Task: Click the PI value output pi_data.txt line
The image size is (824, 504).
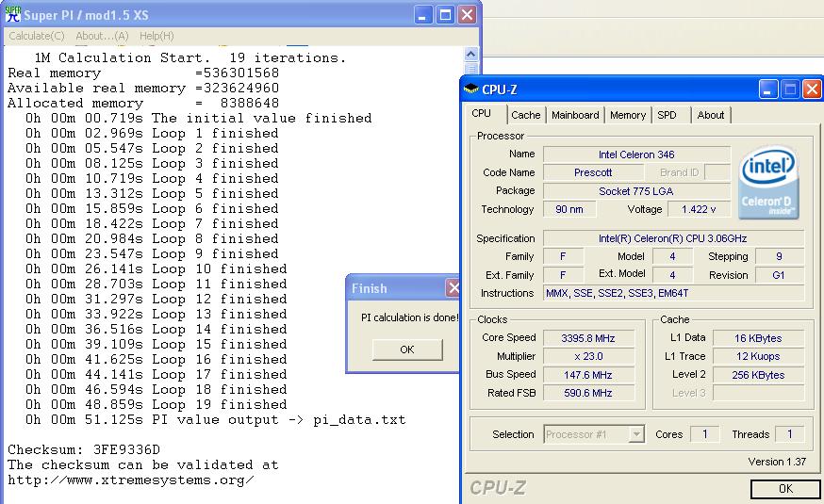Action: (x=216, y=420)
